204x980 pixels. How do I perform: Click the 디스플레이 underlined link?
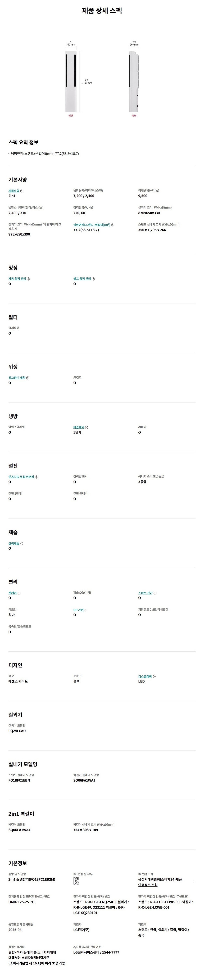click(x=145, y=676)
